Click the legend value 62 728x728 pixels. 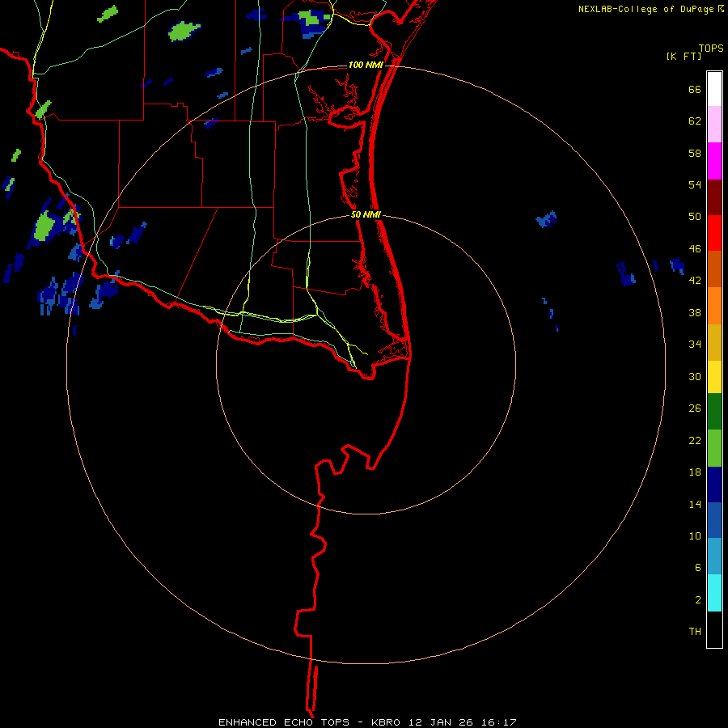coord(695,121)
